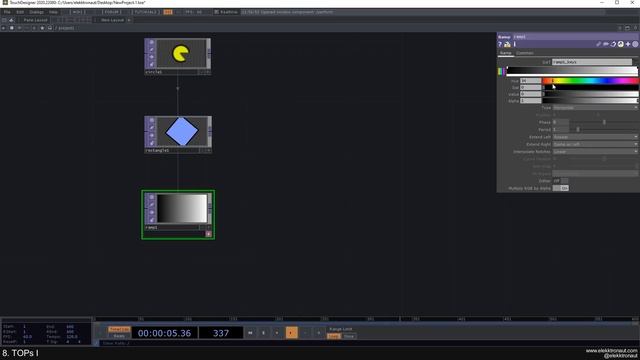Open comment pencil icon in parameter header
The image size is (640, 360).
pos(598,44)
